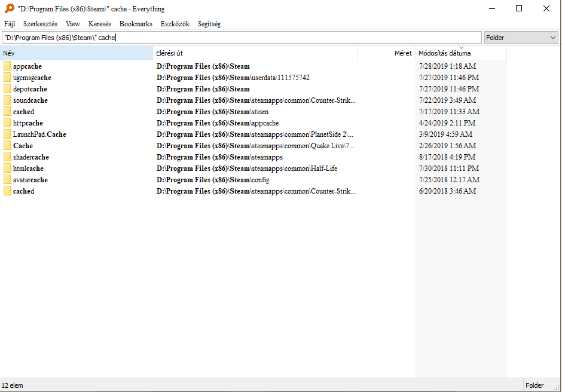Sort by the Név column header
The image size is (562, 392).
pyautogui.click(x=77, y=53)
